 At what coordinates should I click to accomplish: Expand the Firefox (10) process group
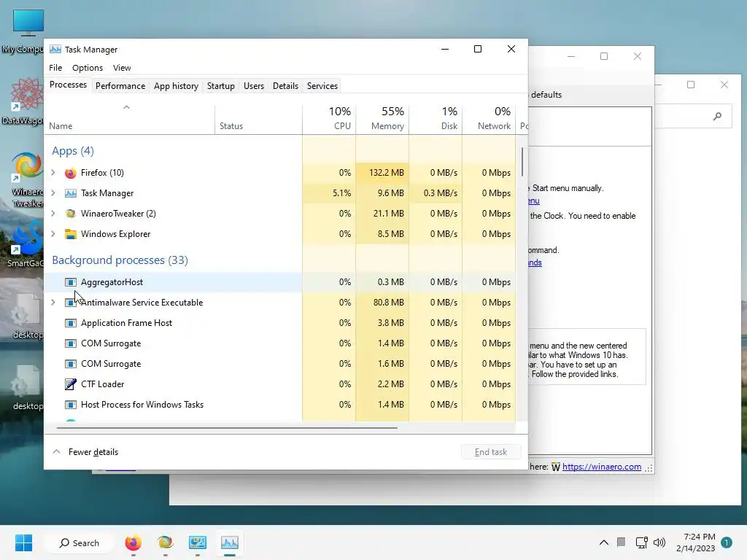pos(53,173)
